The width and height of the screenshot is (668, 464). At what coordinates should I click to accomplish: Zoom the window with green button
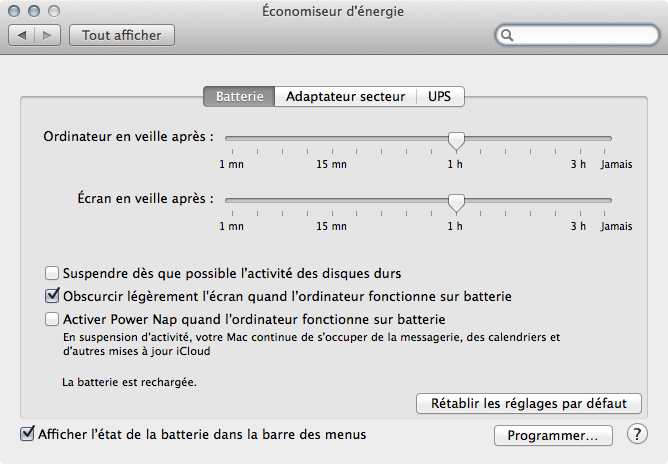click(54, 12)
